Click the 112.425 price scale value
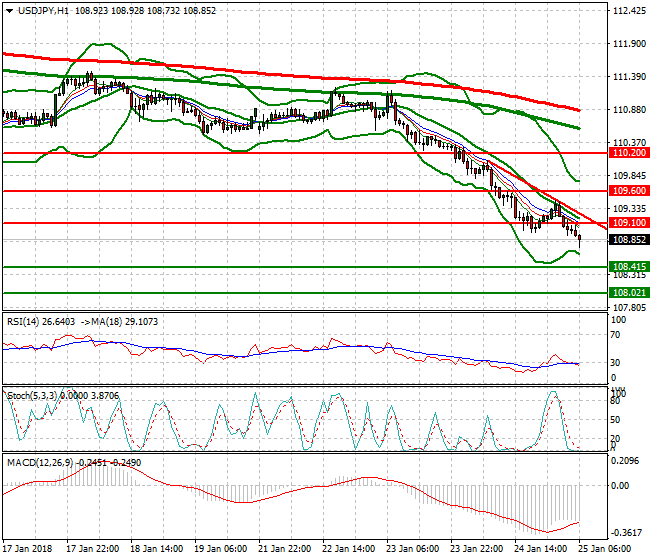Screen dimensions: 650x560 628,12
